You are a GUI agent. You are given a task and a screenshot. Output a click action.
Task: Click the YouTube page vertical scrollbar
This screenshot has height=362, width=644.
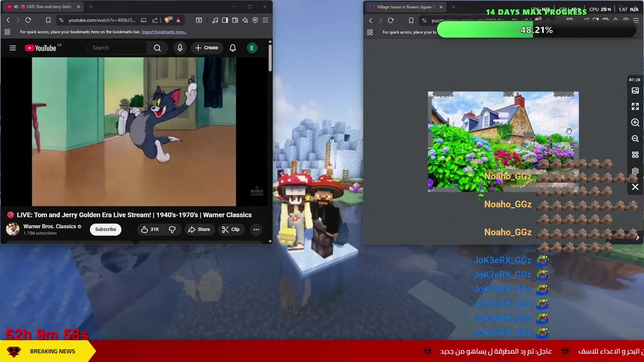[270, 58]
